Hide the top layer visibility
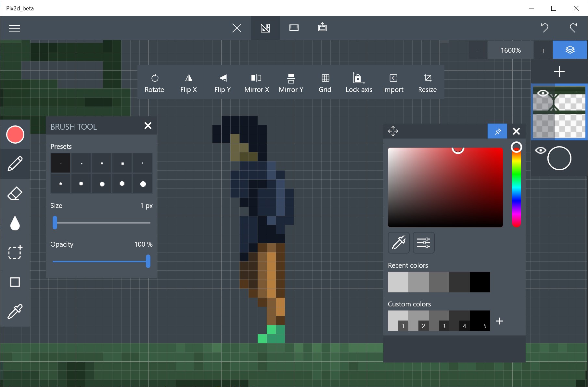588x387 pixels. [x=543, y=93]
